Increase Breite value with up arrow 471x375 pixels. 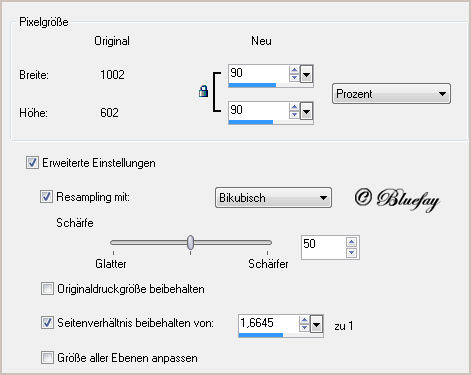[294, 70]
